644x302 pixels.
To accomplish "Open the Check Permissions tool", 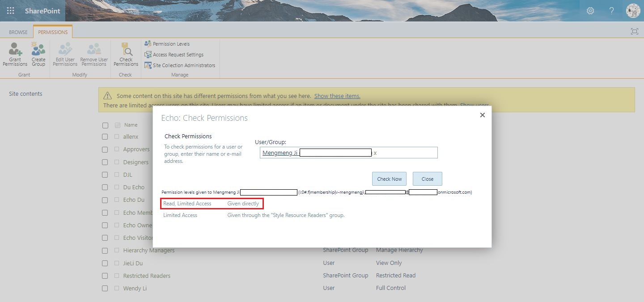I will coord(125,54).
